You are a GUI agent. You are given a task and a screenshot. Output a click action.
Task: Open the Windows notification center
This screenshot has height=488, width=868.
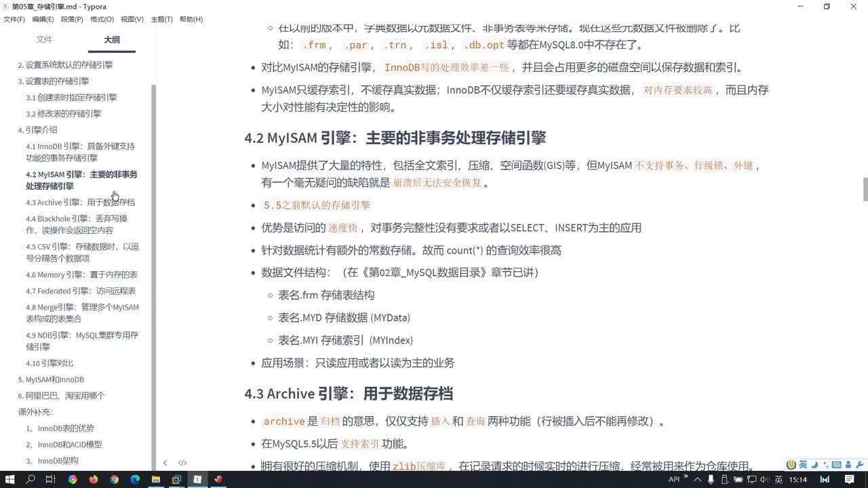850,479
